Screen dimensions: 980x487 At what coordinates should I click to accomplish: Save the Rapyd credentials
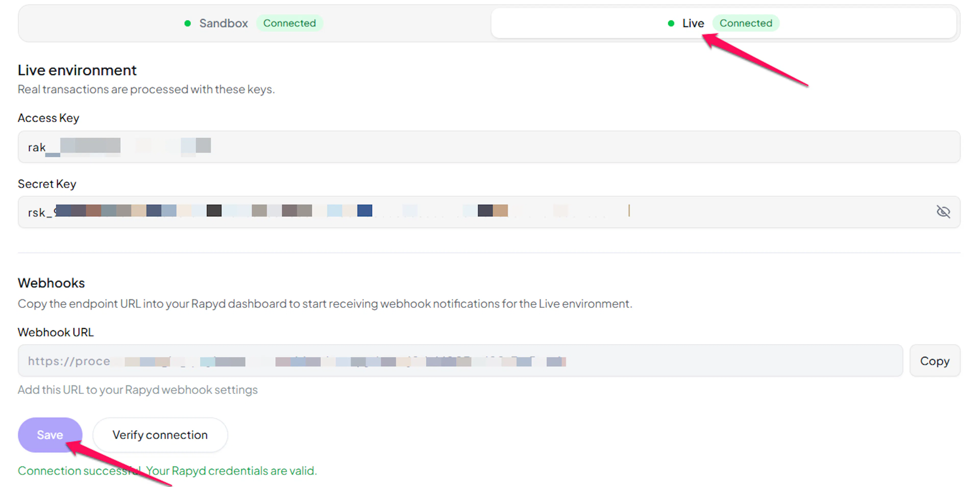click(x=50, y=435)
